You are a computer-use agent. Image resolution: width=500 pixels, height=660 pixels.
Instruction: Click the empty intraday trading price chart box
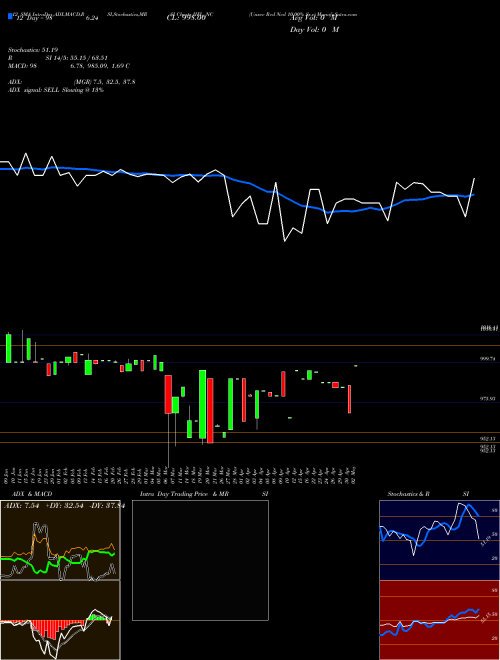[x=200, y=560]
